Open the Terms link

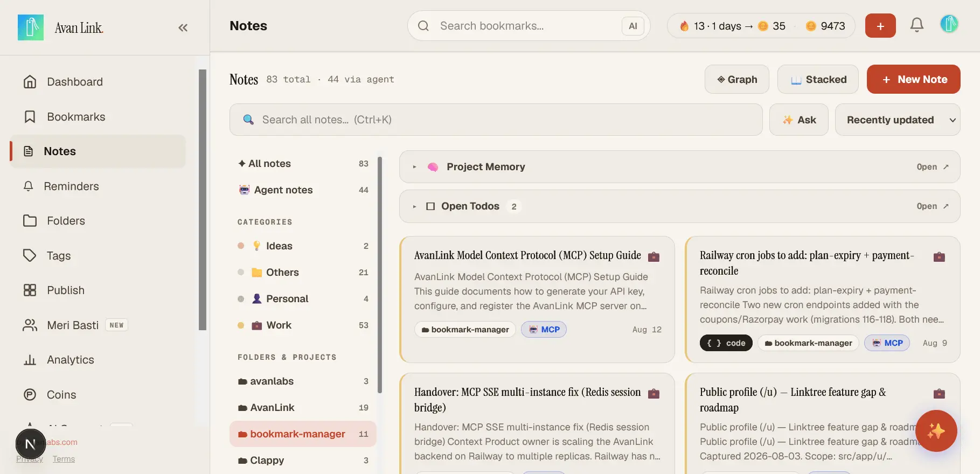(64, 459)
